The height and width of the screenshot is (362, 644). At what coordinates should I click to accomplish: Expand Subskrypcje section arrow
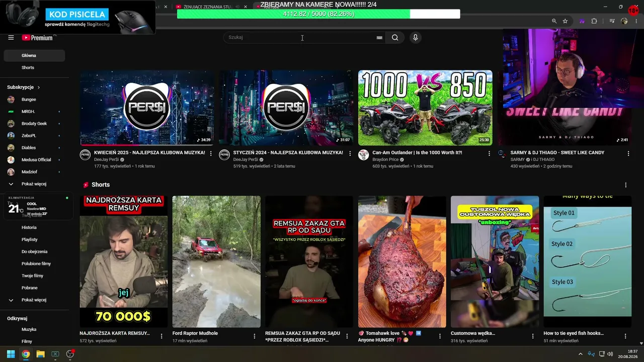pos(39,87)
